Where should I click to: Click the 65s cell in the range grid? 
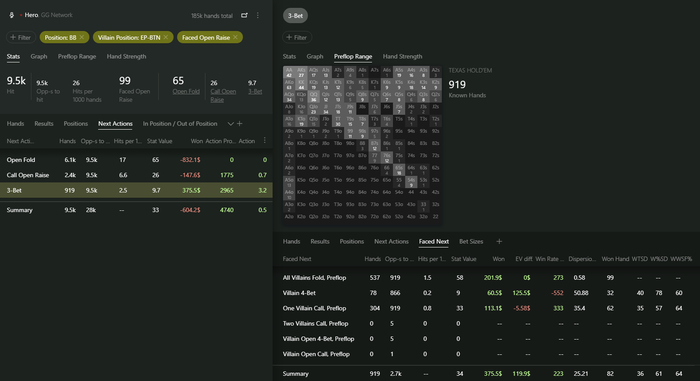tap(399, 170)
